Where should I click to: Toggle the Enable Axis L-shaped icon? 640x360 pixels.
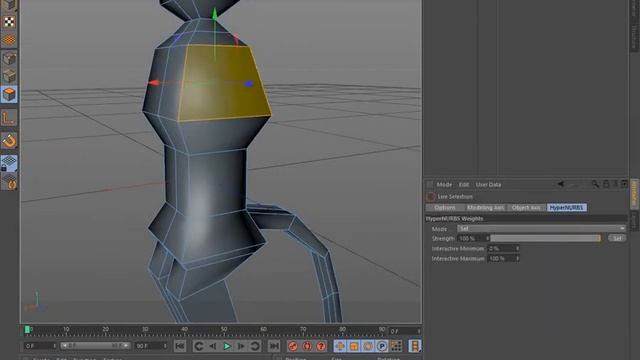point(9,118)
